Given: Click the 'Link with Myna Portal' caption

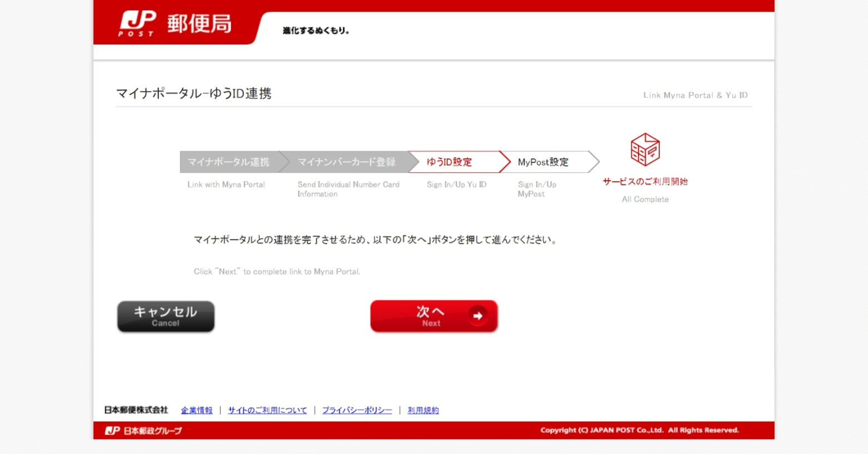Looking at the screenshot, I should click(x=226, y=184).
